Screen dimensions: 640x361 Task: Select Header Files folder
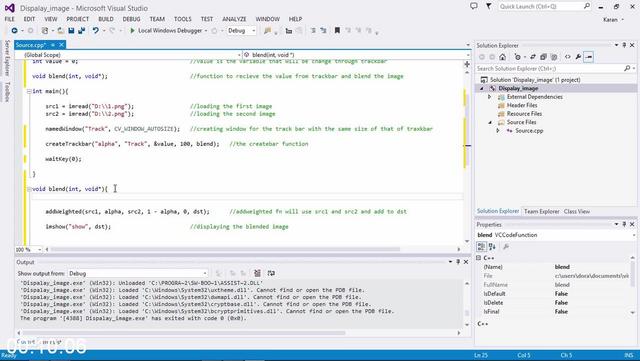point(522,105)
